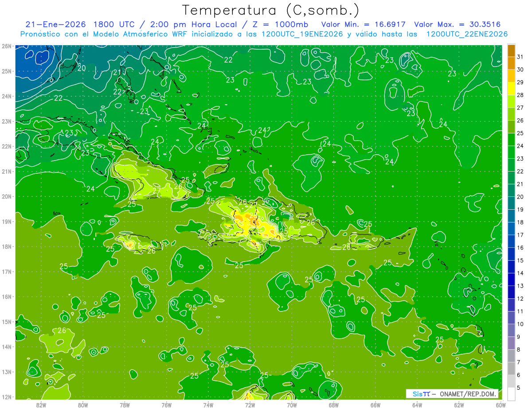
Task: Click the 13N latitude label
Action: tap(6, 372)
